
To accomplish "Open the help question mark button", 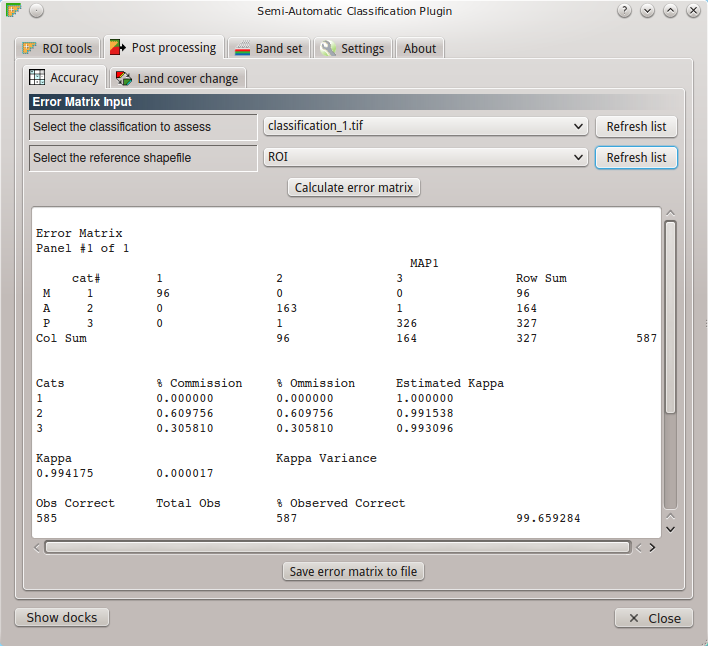I will click(624, 10).
